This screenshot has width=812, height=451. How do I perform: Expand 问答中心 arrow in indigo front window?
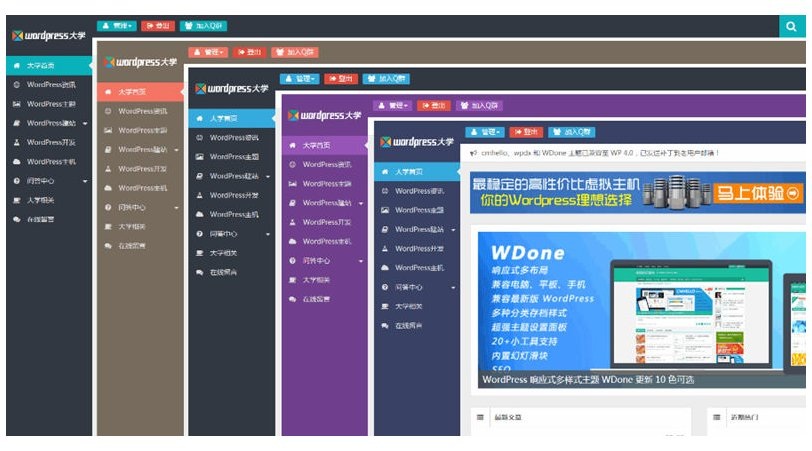tap(453, 287)
